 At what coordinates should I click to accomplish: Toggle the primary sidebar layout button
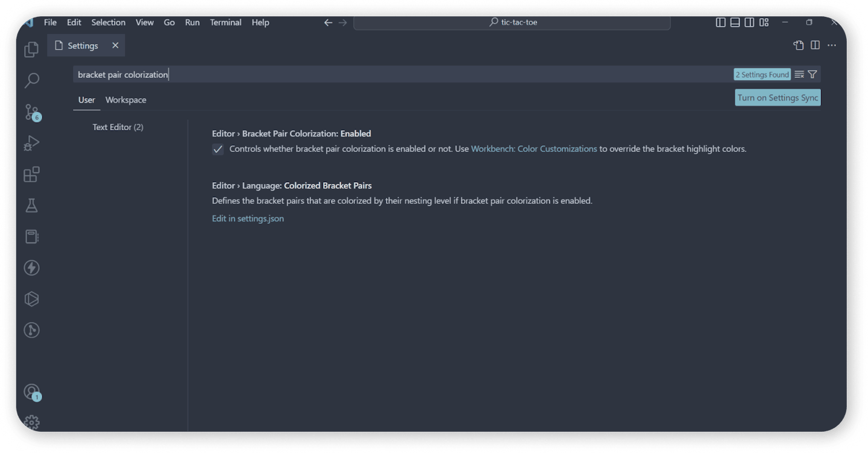click(720, 22)
